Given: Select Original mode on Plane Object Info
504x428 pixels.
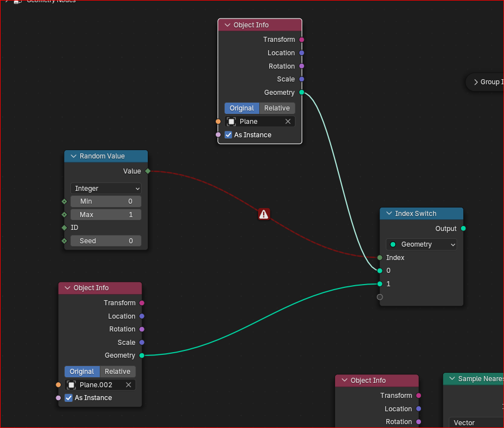Looking at the screenshot, I should point(242,108).
